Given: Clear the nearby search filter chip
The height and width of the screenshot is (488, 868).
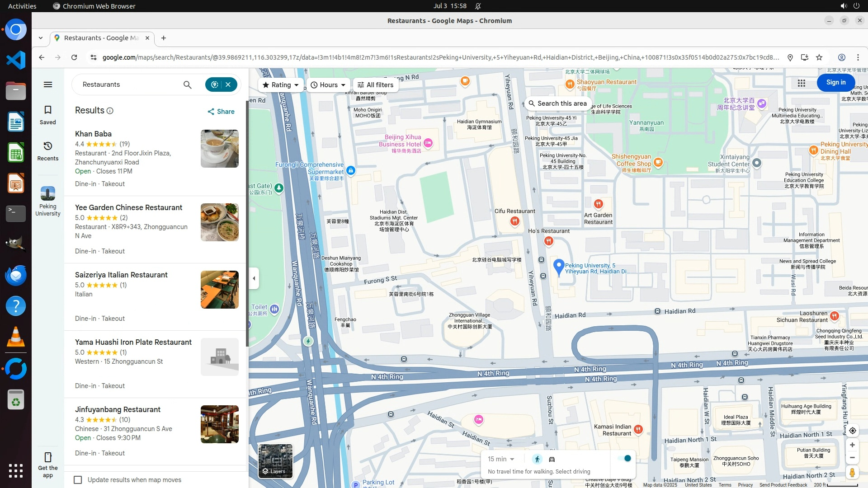Looking at the screenshot, I should click(228, 84).
